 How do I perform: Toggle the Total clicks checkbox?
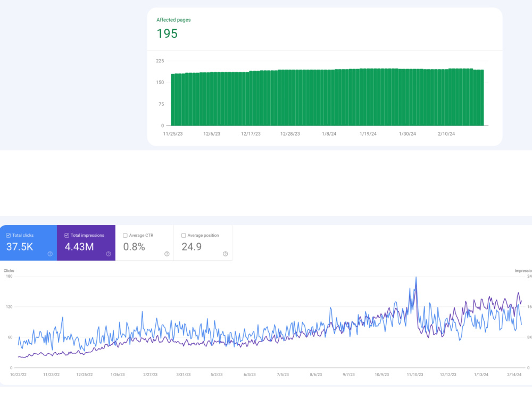tap(9, 235)
